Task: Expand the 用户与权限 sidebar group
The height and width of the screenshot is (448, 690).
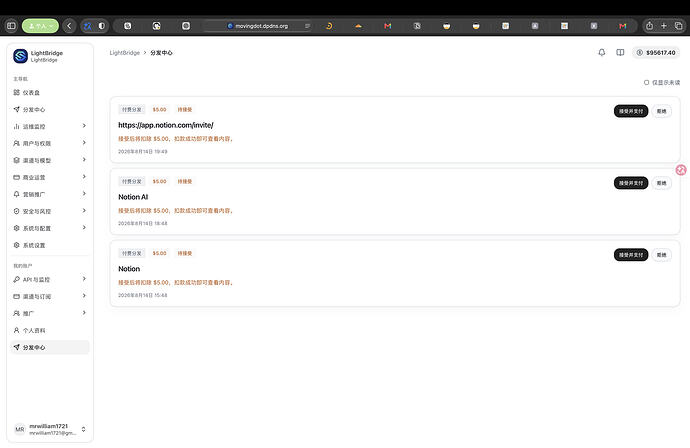Action: pyautogui.click(x=50, y=143)
